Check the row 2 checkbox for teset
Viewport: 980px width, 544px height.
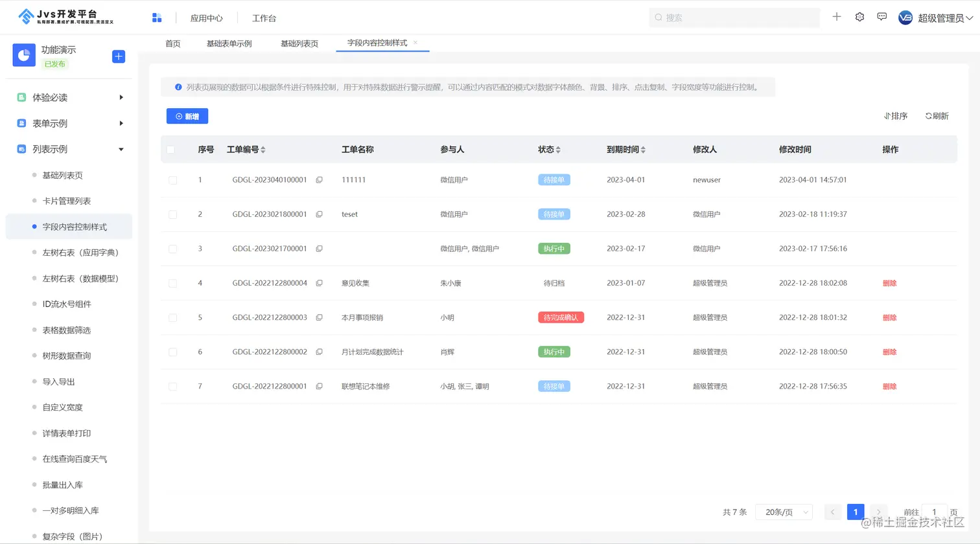(x=172, y=214)
